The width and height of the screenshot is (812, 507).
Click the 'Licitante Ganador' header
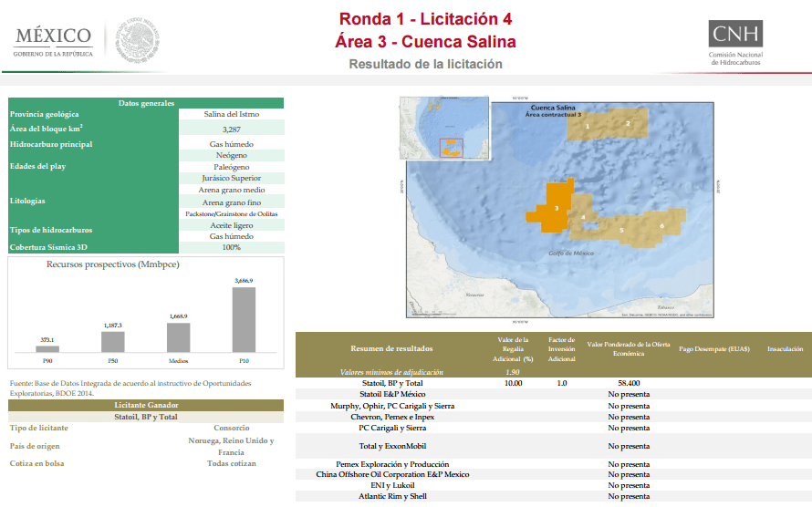(x=146, y=405)
